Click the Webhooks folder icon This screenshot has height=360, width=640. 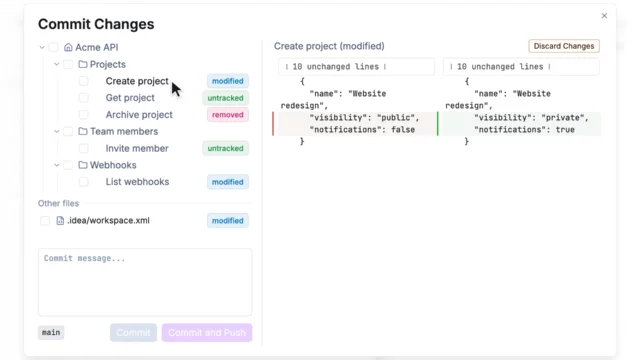[83, 165]
